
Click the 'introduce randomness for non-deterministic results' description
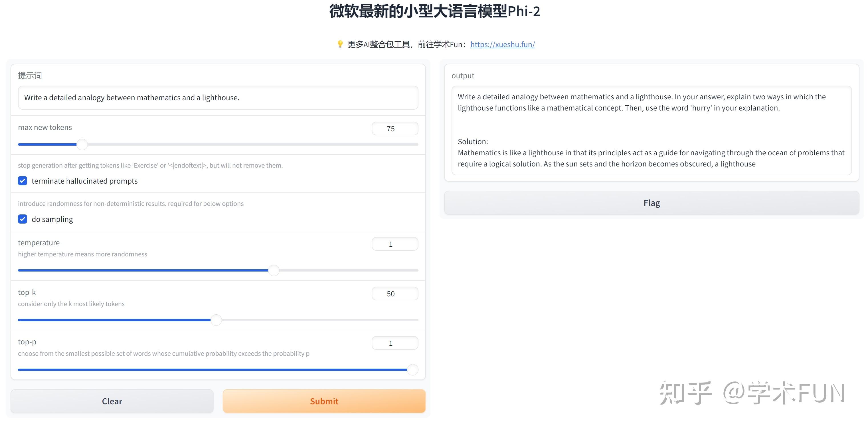click(131, 203)
